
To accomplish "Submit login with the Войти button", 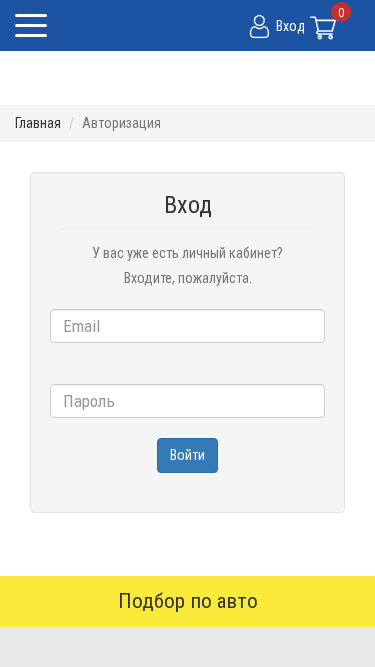I will tap(188, 456).
